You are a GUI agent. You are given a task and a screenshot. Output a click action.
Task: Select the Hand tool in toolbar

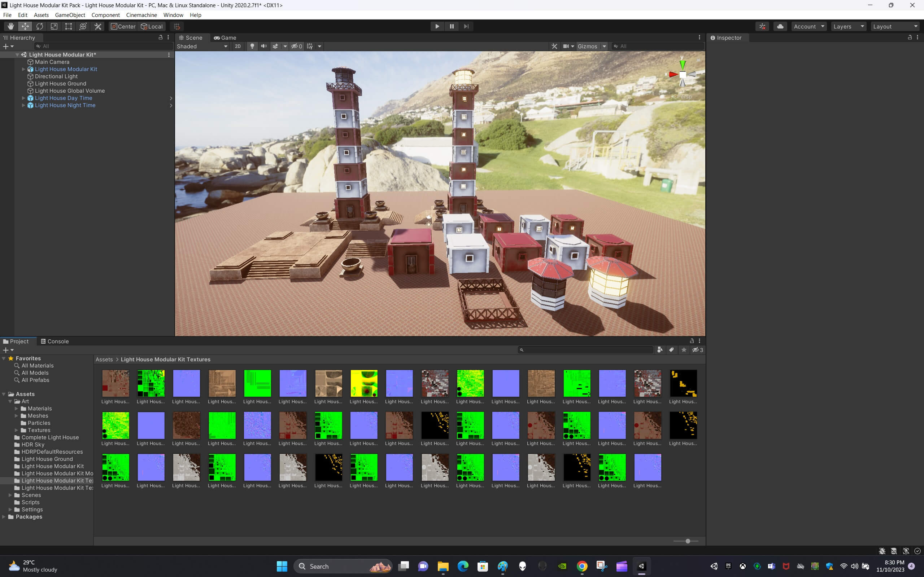click(11, 26)
